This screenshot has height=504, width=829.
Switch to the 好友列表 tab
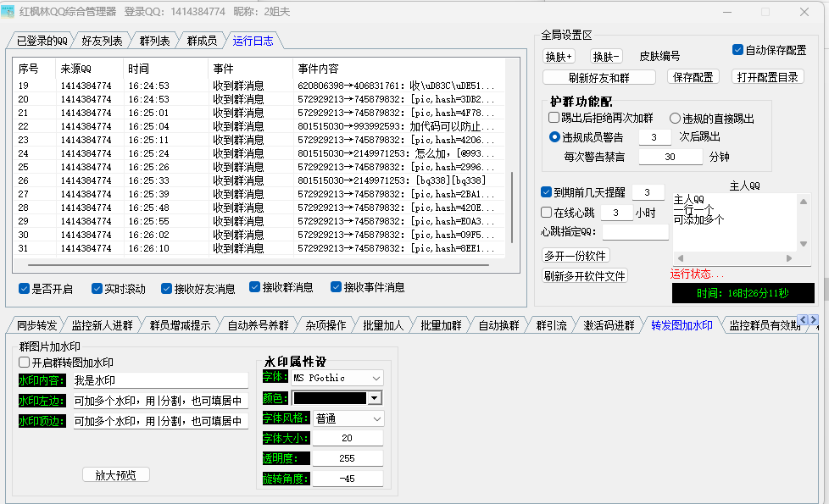[x=102, y=41]
